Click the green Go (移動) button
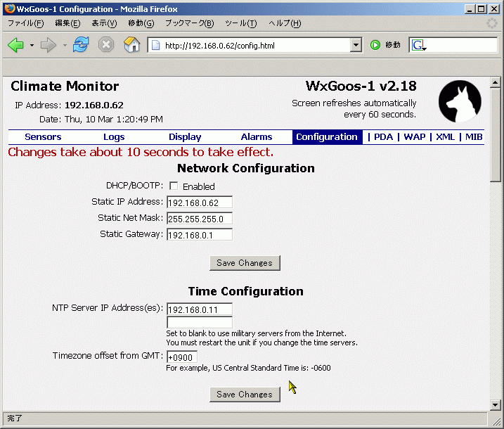Image resolution: width=504 pixels, height=429 pixels. [x=385, y=45]
